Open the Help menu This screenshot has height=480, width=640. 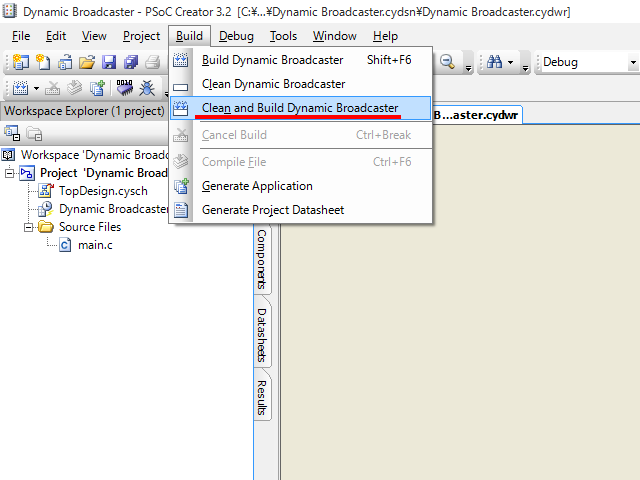pos(385,36)
